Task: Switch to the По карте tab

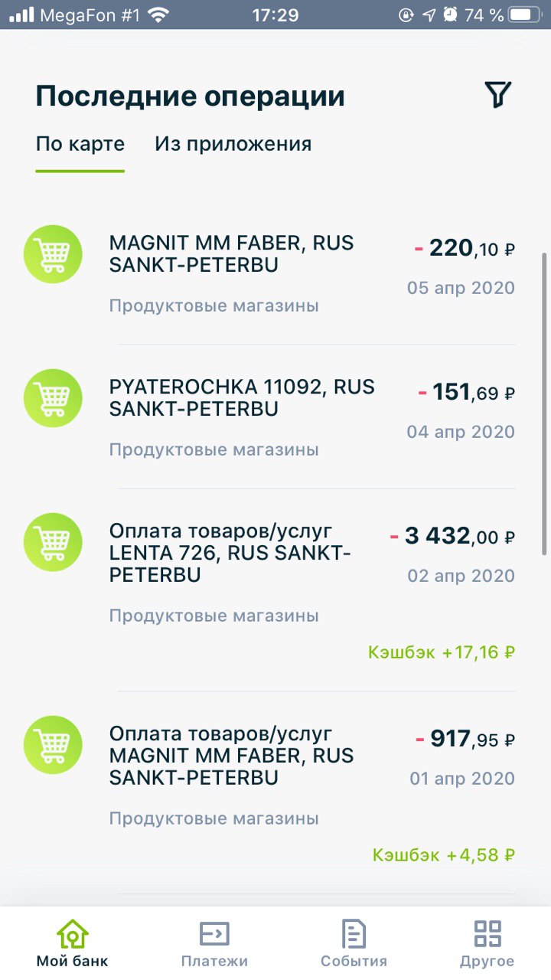Action: 80,144
